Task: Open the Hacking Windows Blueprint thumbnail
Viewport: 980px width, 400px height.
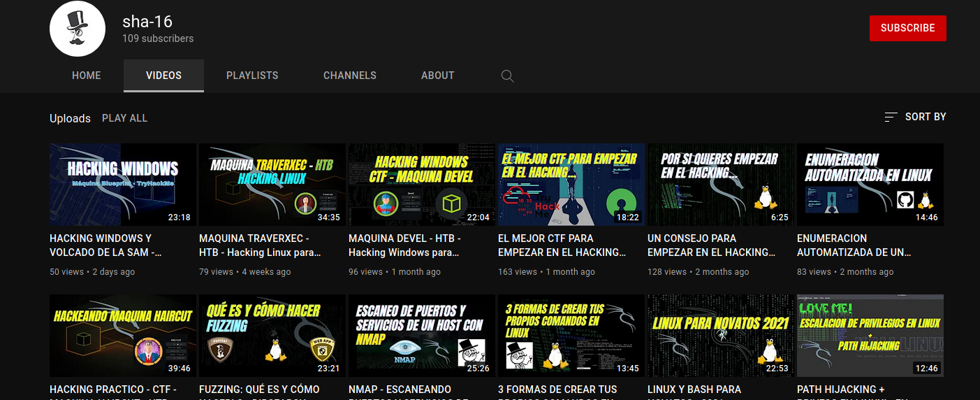Action: pyautogui.click(x=123, y=185)
